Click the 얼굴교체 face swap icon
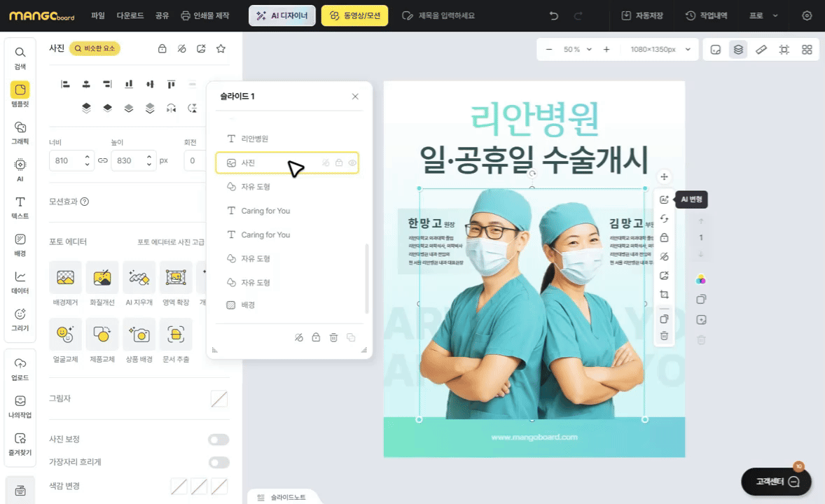This screenshot has height=504, width=825. [x=65, y=335]
